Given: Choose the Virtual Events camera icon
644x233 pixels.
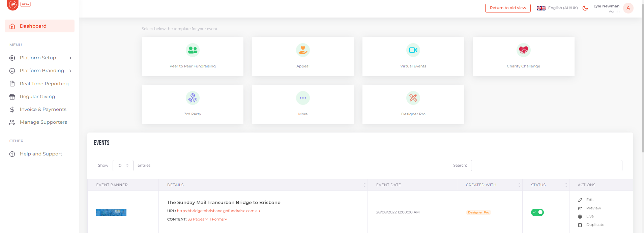Looking at the screenshot, I should (x=413, y=50).
